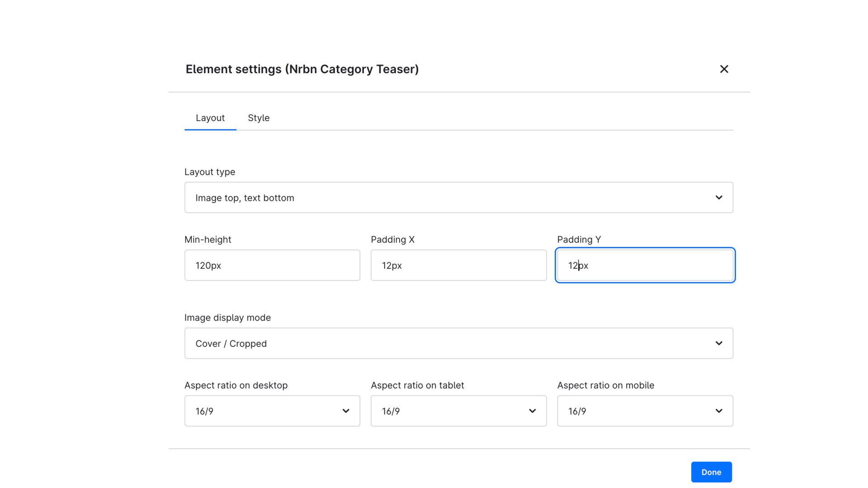Close the Element settings dialog
The height and width of the screenshot is (488, 868).
724,69
